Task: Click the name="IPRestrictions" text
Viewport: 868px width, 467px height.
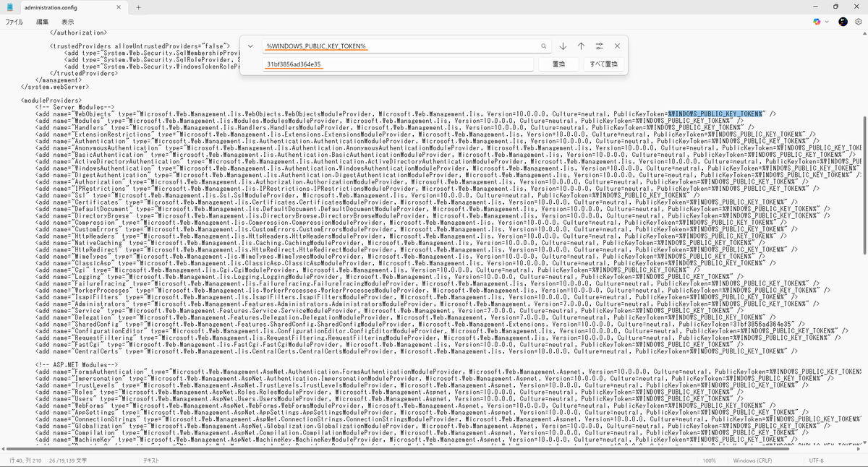Action: pyautogui.click(x=93, y=188)
